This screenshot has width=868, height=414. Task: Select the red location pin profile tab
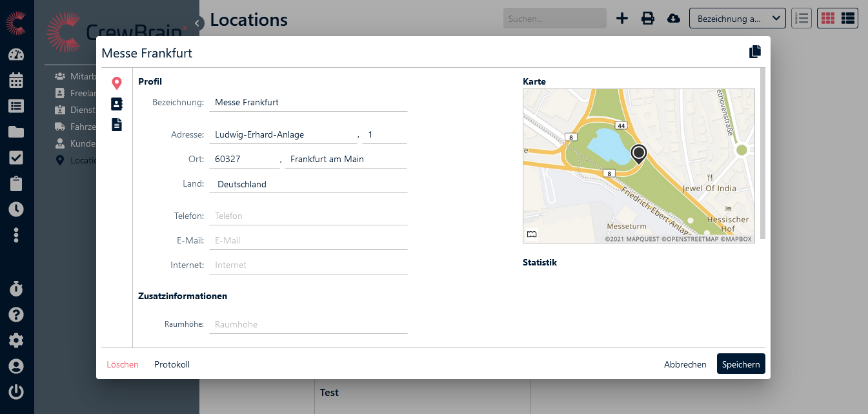pos(117,83)
